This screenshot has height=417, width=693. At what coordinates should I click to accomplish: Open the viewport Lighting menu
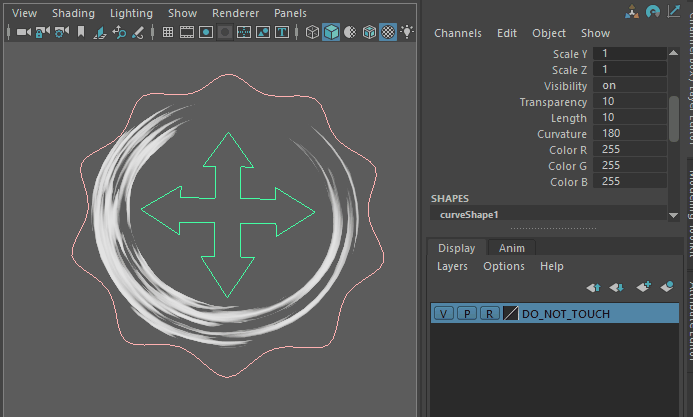point(131,13)
